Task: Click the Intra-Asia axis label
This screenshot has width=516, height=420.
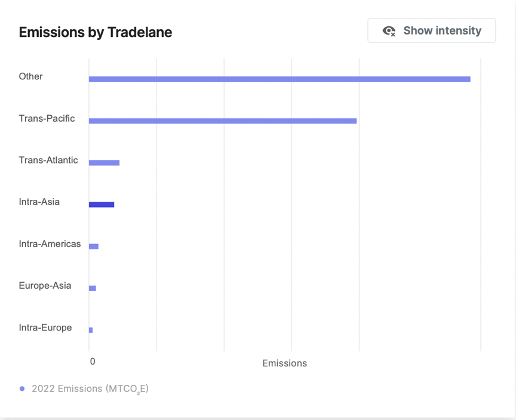Action: click(39, 202)
